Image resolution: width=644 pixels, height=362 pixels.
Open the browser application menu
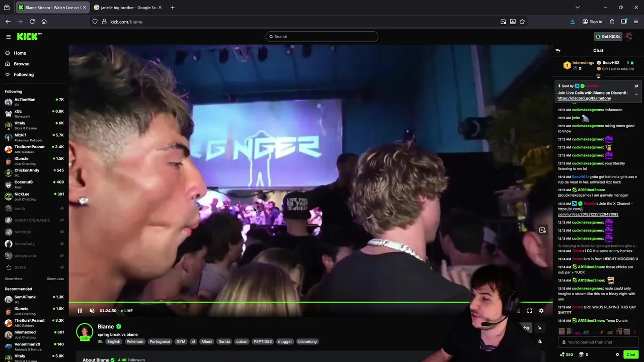(x=636, y=22)
